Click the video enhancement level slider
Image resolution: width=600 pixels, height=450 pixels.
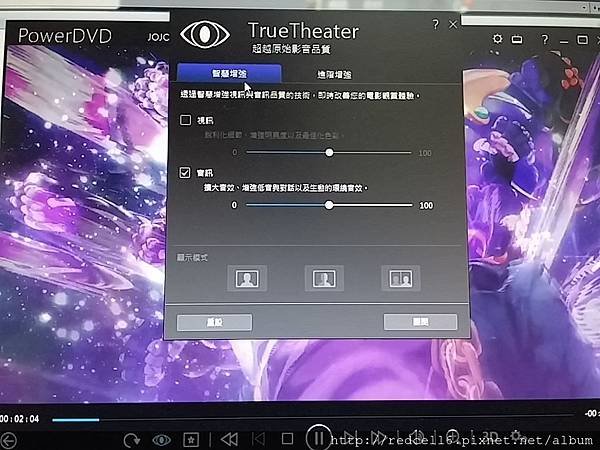(x=329, y=152)
